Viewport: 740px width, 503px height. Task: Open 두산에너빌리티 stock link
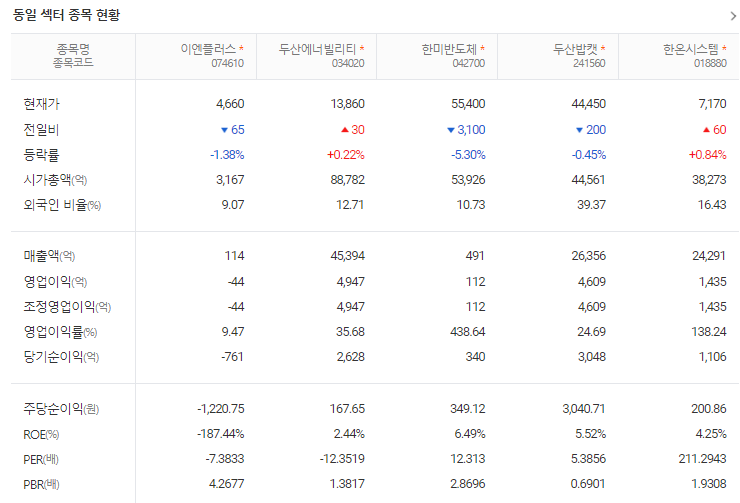tap(317, 49)
